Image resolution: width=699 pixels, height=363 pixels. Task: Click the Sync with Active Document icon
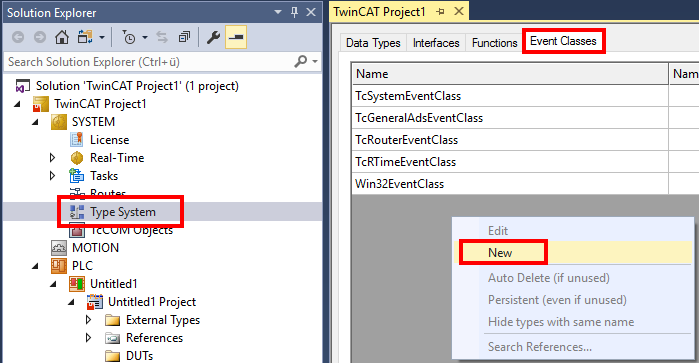click(162, 37)
